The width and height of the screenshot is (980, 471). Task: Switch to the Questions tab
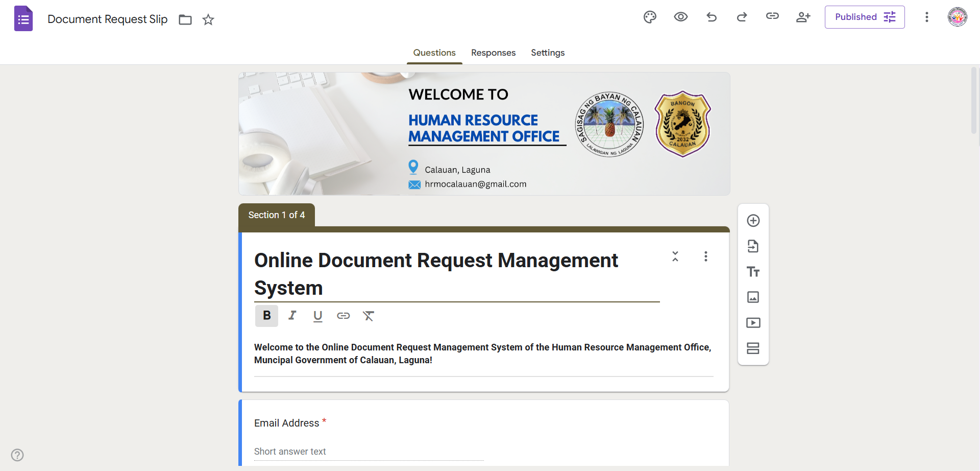434,53
